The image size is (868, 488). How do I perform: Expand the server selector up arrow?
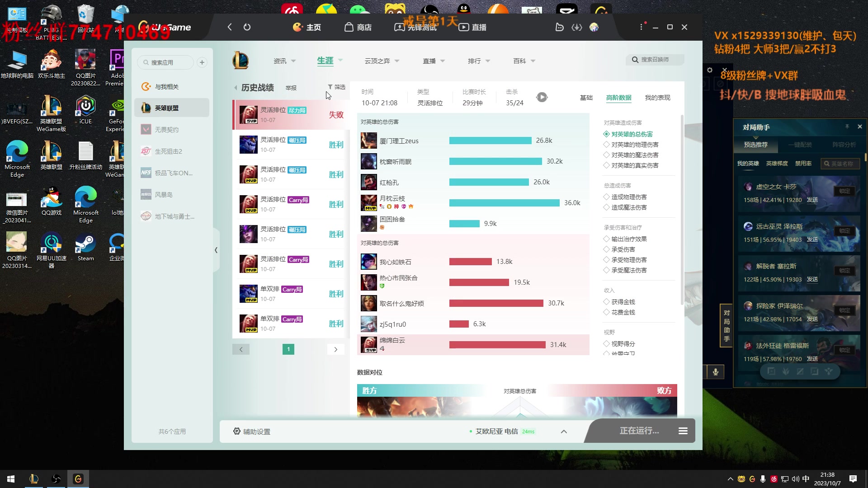pos(564,432)
